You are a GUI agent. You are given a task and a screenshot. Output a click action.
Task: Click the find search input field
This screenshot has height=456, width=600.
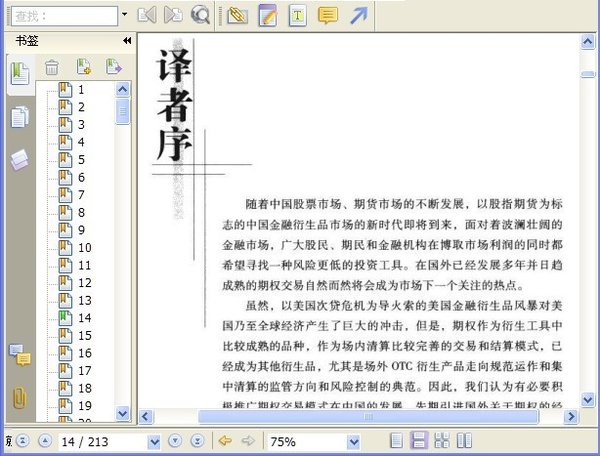[64, 16]
